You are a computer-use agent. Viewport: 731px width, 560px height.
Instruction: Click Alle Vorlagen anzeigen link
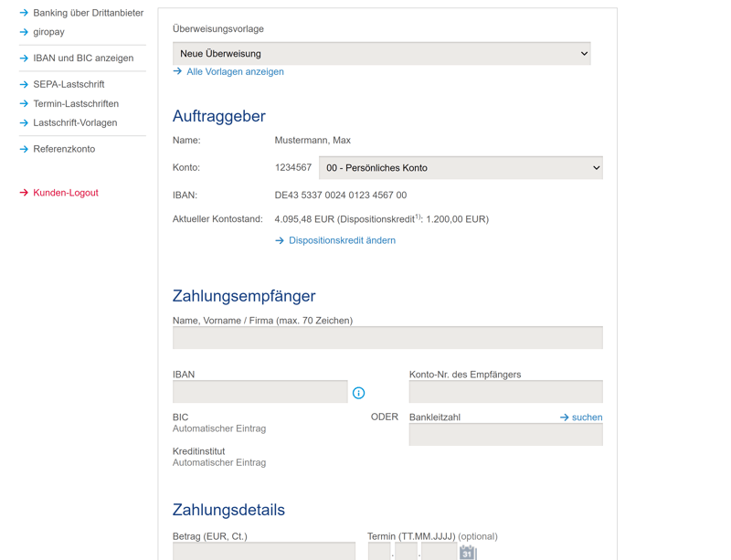(x=235, y=71)
